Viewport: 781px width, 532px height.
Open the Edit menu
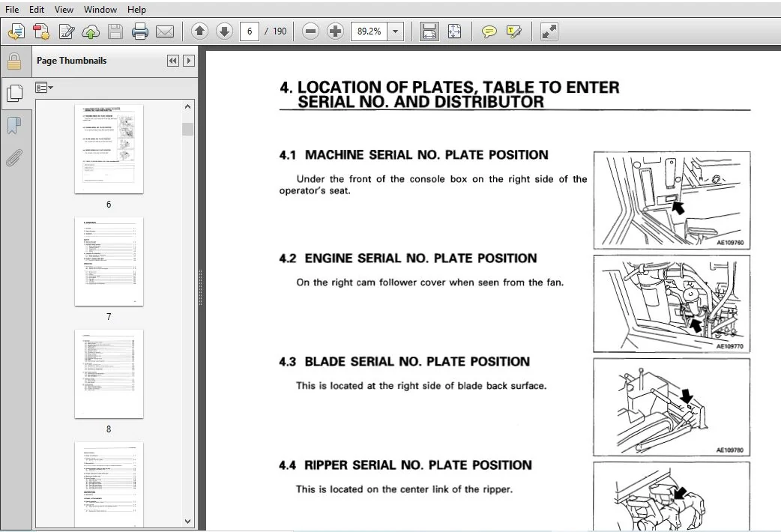(x=37, y=10)
